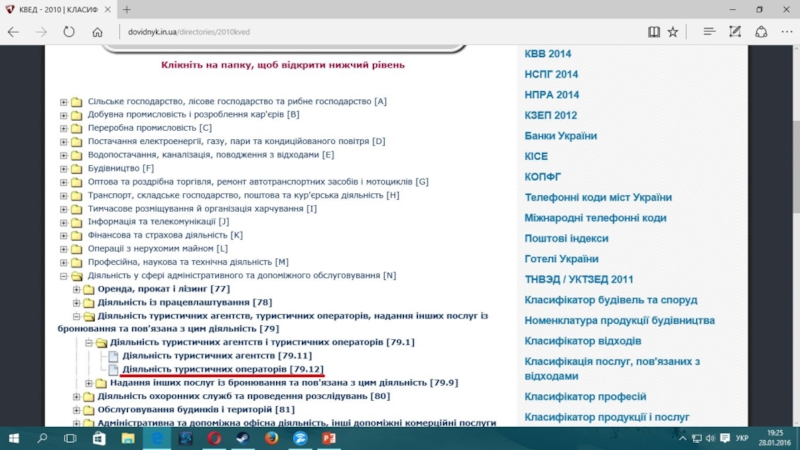Screen dimensions: 800x450
Task: Open Операції з нерухомим майном [L]
Action: (158, 248)
